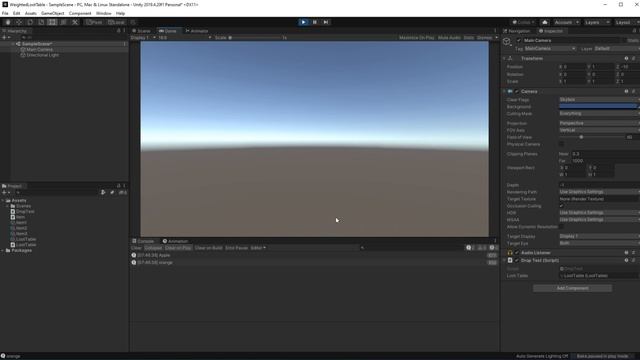Click the Pause button
Image resolution: width=640 pixels, height=360 pixels.
click(x=315, y=22)
